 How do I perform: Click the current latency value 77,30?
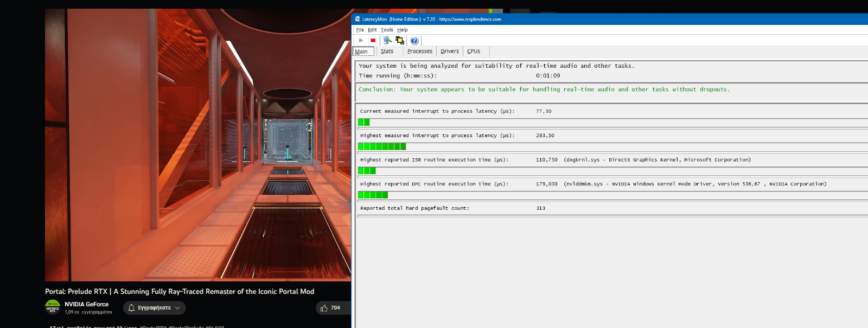tap(544, 111)
